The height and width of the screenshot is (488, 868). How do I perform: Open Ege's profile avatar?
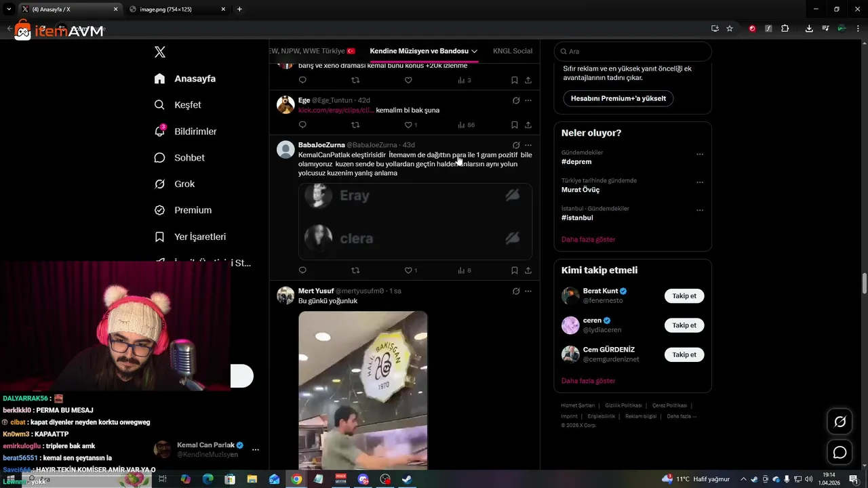[x=285, y=104]
